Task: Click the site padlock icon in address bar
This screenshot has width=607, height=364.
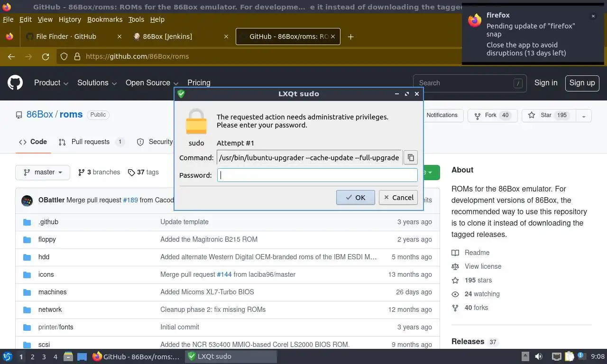Action: (77, 56)
